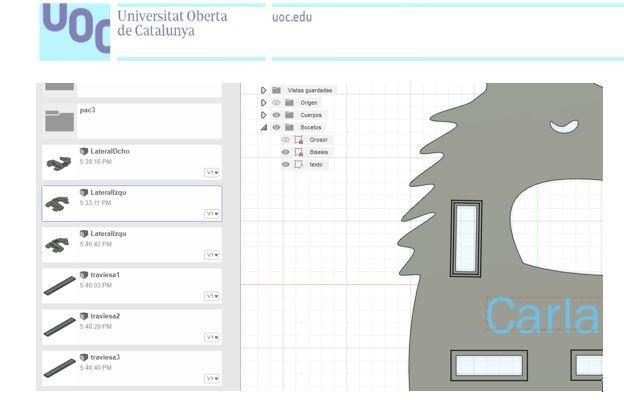Open the LateralDcho model thumbnail
The image size is (624, 400).
coord(59,163)
